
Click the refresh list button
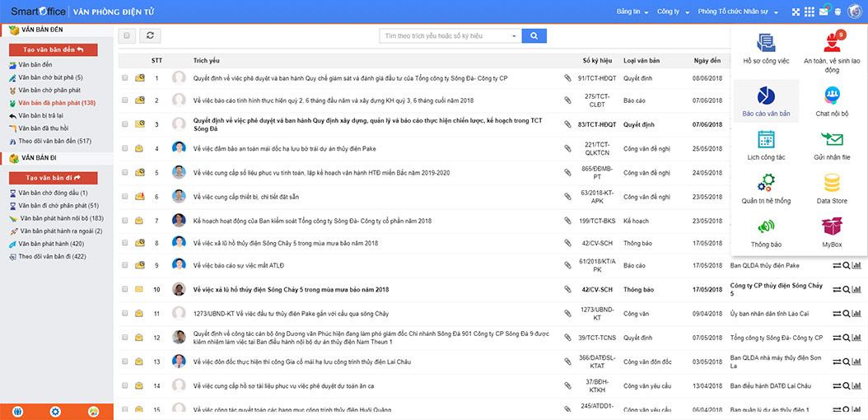(x=149, y=36)
